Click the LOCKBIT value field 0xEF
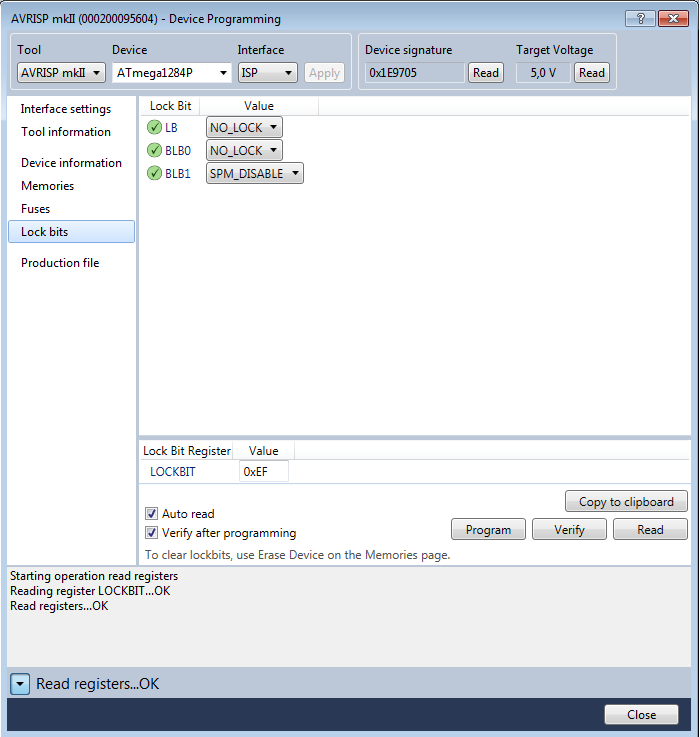Image resolution: width=700 pixels, height=737 pixels. [x=264, y=471]
